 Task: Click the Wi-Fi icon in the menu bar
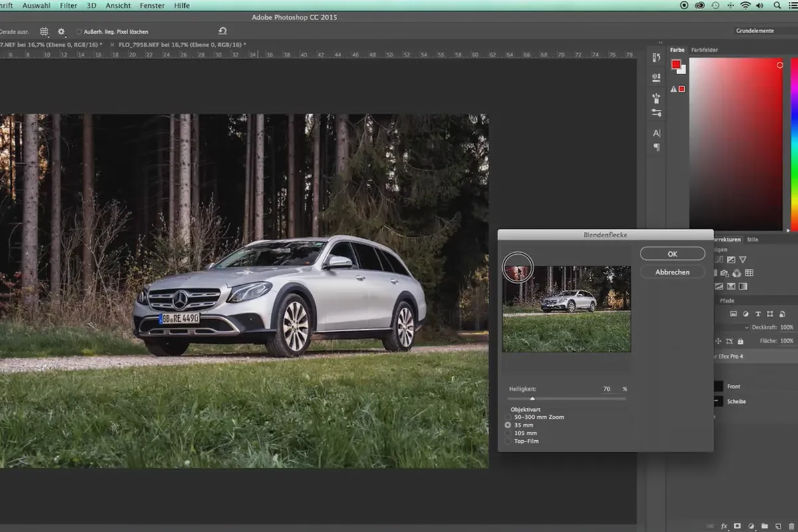pyautogui.click(x=745, y=5)
